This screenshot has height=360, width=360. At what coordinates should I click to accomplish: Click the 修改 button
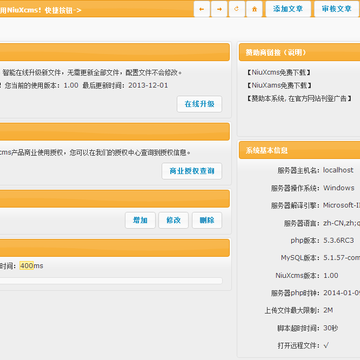[x=173, y=220]
